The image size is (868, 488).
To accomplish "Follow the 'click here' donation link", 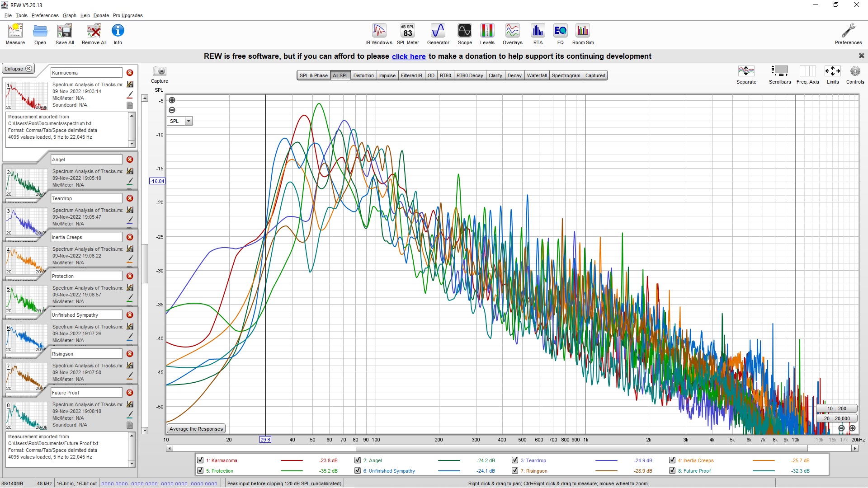I will (x=409, y=56).
